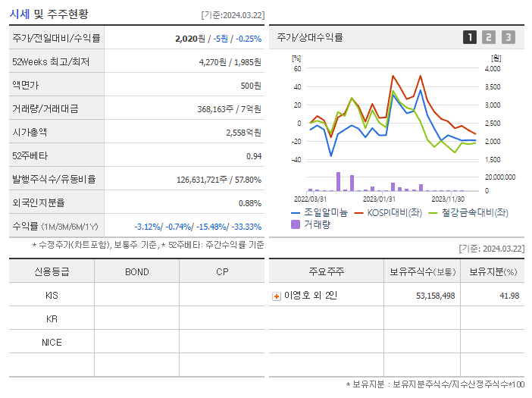Click the 외국인지분율 row label
Screen dimensions: 532x398
[39, 202]
